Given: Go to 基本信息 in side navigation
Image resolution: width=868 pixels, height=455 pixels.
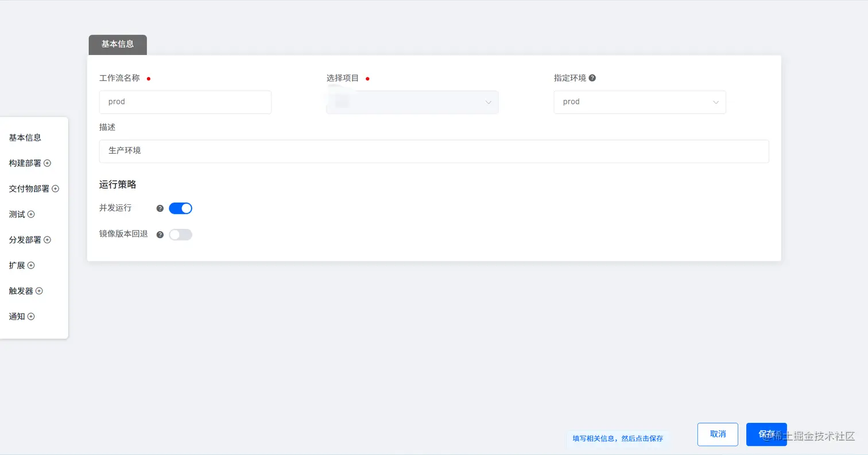Looking at the screenshot, I should click(x=25, y=138).
